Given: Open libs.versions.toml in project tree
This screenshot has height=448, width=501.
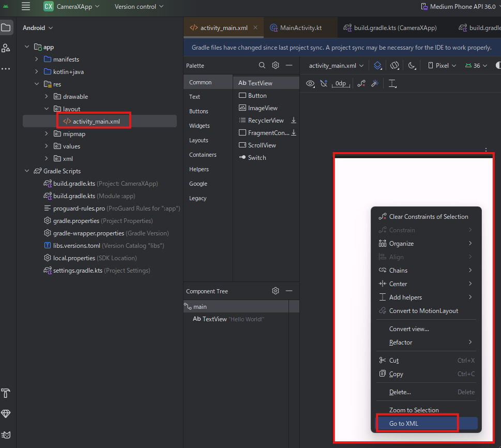Looking at the screenshot, I should (x=77, y=246).
